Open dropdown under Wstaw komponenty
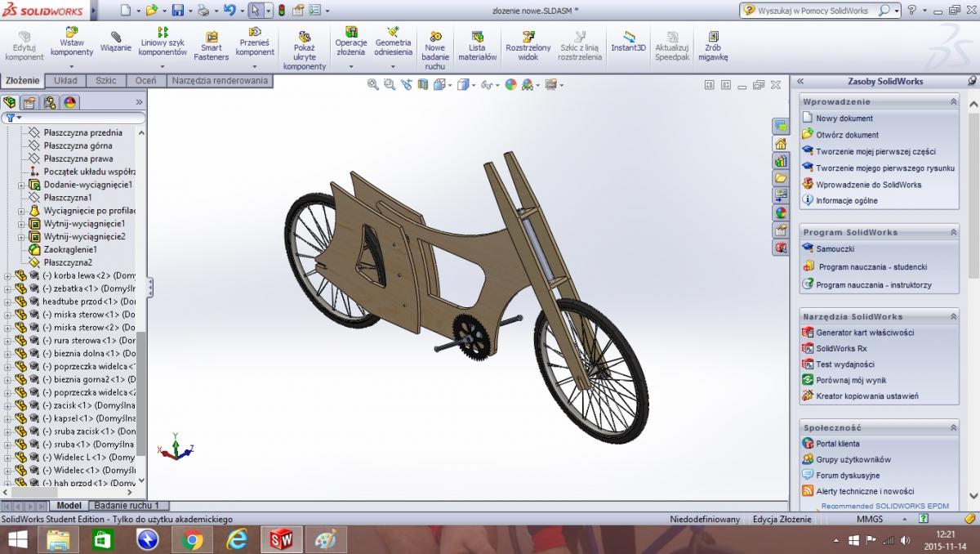The height and width of the screenshot is (554, 980). click(x=72, y=66)
